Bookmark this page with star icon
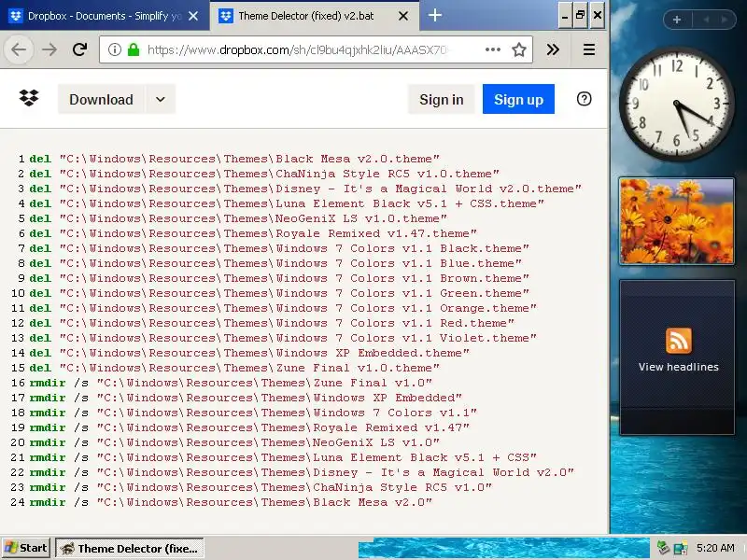 click(519, 49)
